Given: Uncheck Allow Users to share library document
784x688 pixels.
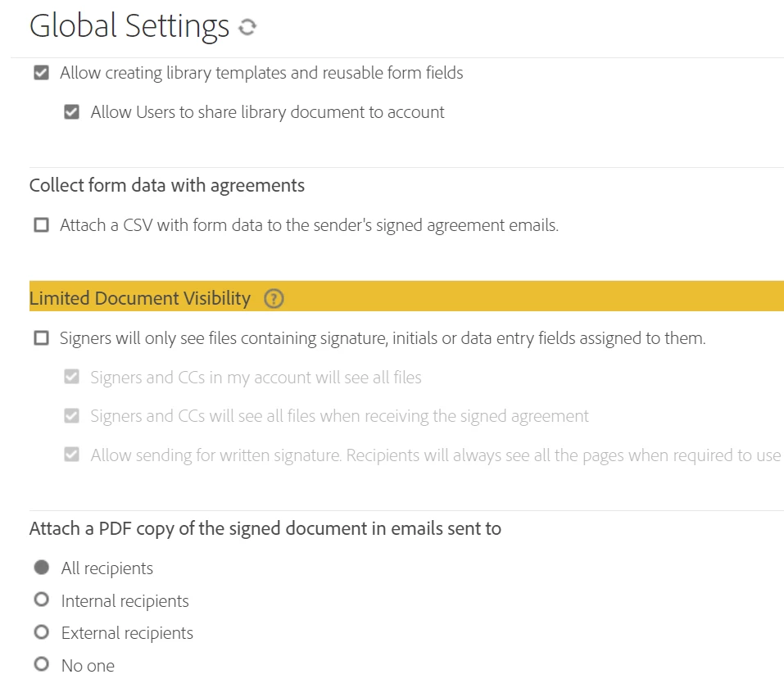Looking at the screenshot, I should [71, 111].
